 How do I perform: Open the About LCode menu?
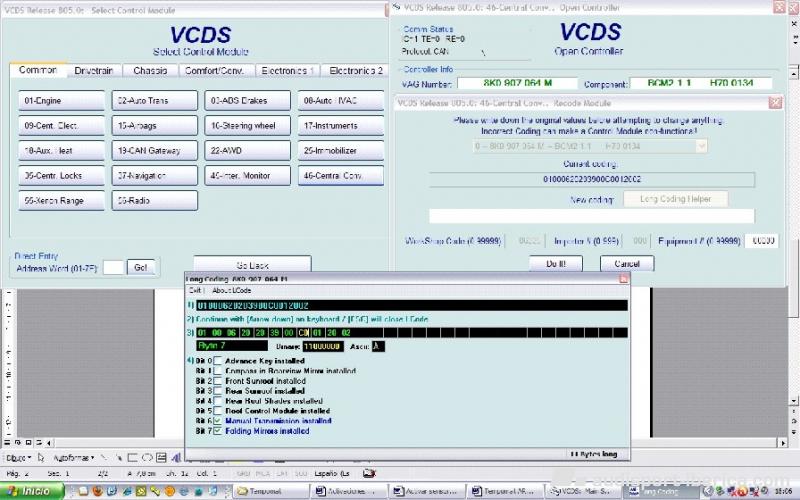[229, 290]
